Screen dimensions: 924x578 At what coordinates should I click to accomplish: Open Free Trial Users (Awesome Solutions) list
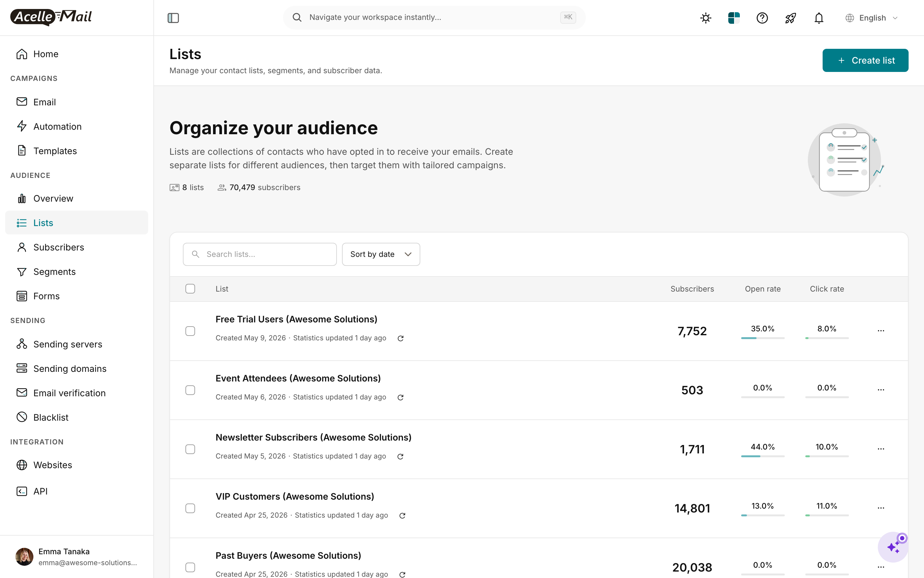[296, 319]
